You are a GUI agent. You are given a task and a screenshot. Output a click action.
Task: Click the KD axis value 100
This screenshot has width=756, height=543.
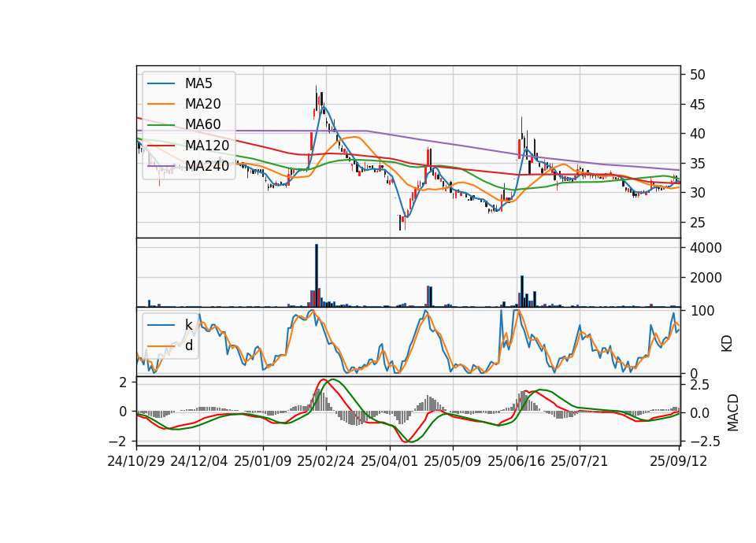(x=702, y=311)
